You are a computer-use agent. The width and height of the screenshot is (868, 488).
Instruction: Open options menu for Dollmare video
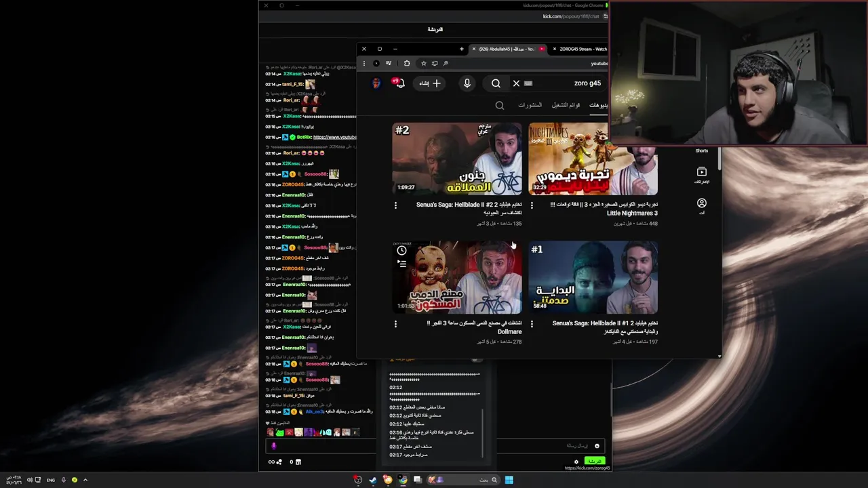396,324
